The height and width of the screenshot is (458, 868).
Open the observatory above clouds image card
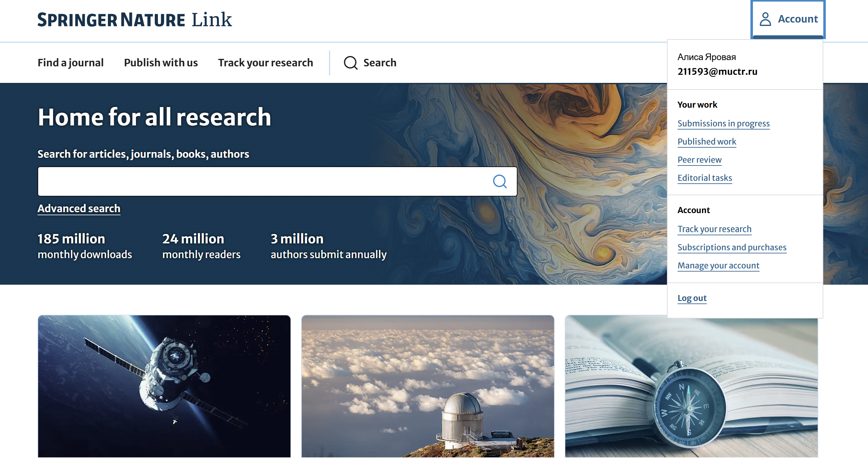428,386
